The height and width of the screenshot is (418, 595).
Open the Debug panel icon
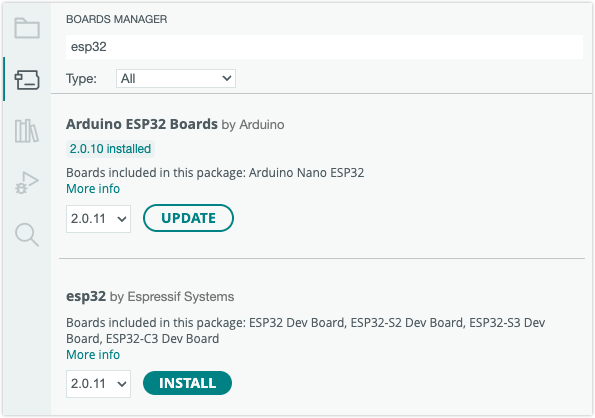coord(27,182)
